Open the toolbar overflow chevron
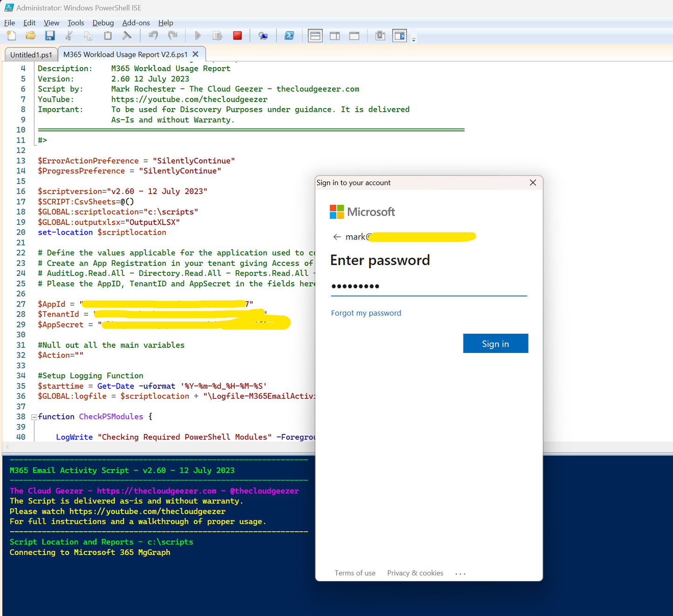The image size is (673, 616). 413,40
